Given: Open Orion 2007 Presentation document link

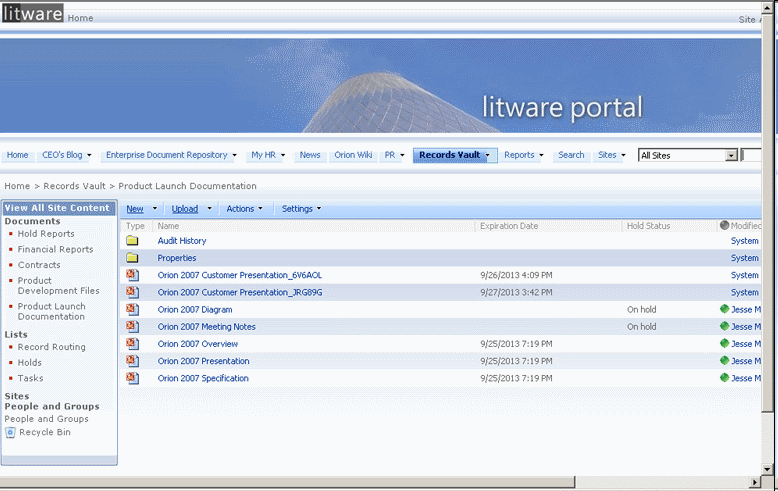Looking at the screenshot, I should tap(203, 361).
